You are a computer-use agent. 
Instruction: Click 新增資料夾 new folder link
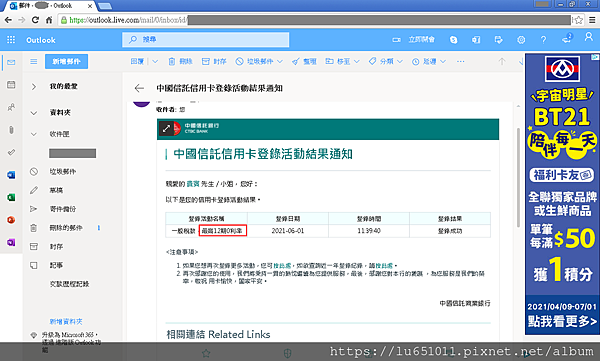coord(66,322)
